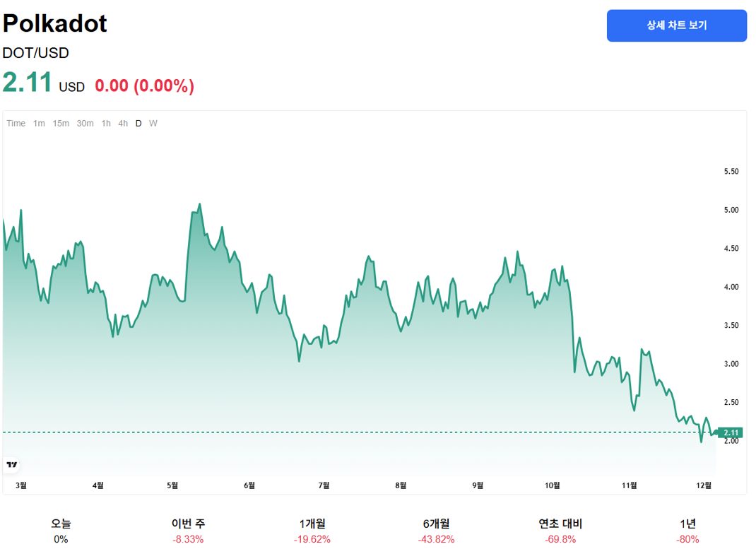
Task: Click the 2.11 current price tag
Action: click(x=730, y=432)
